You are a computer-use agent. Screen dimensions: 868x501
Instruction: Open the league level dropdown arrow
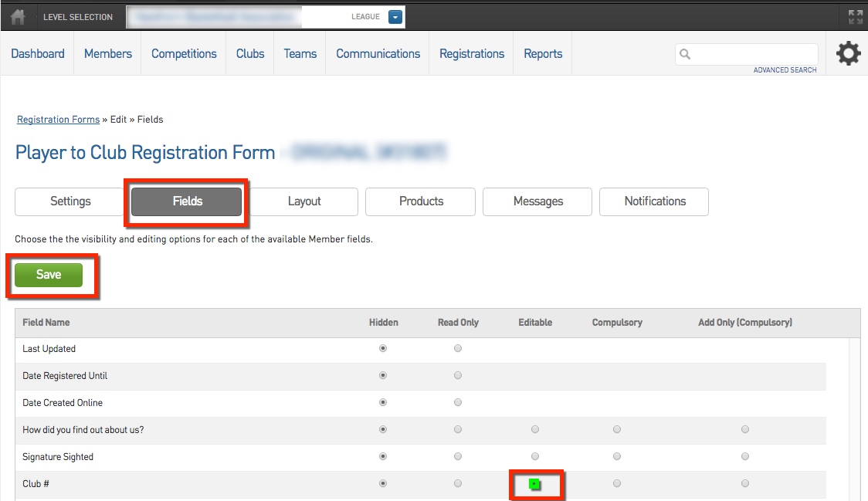pyautogui.click(x=395, y=17)
